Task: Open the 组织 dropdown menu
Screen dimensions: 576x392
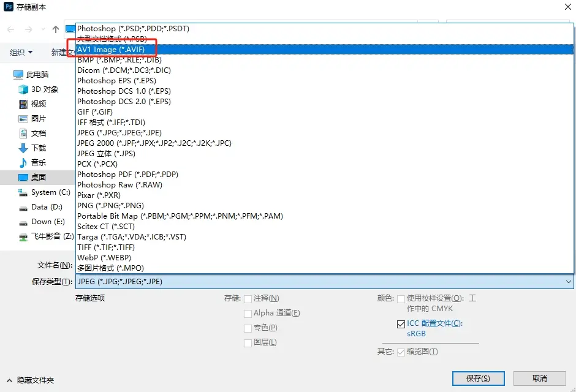Action: (21, 53)
